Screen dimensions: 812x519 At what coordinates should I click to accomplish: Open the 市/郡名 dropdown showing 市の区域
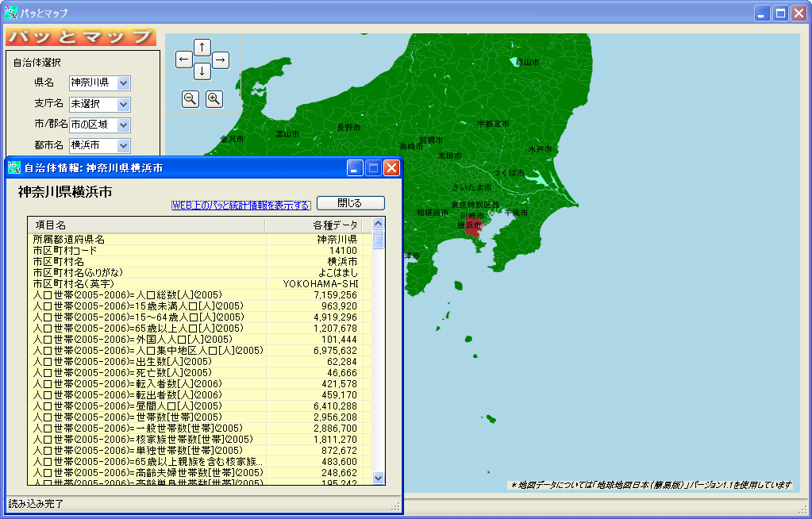(x=123, y=125)
